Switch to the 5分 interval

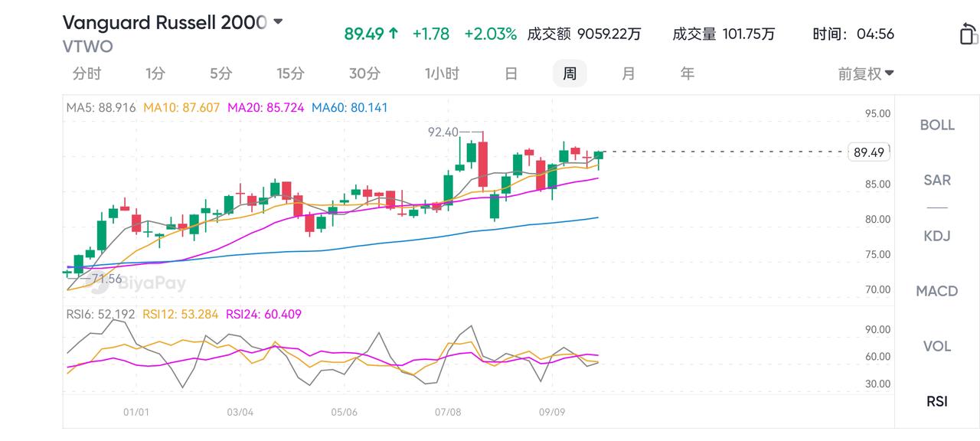coord(220,73)
